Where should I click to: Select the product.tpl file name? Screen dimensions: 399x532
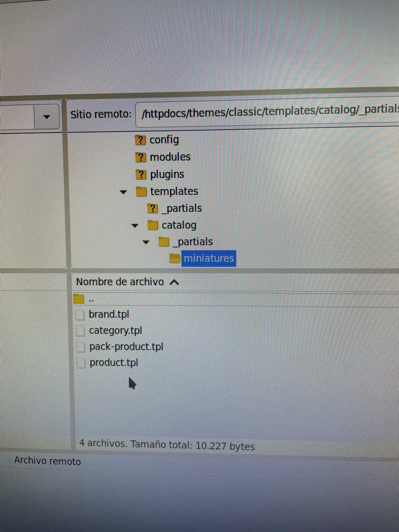(x=114, y=363)
